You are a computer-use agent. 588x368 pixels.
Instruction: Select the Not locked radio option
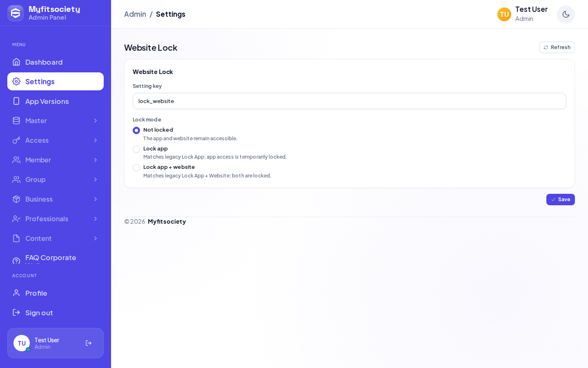(136, 130)
